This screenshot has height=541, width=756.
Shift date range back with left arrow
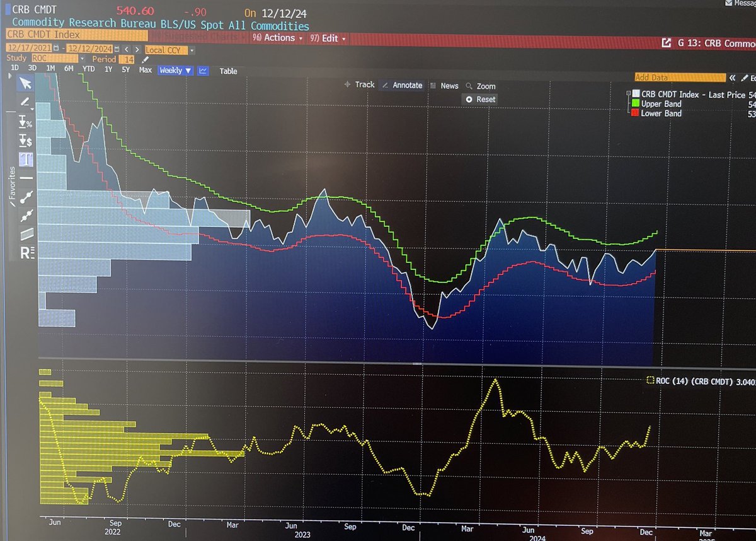click(x=127, y=49)
